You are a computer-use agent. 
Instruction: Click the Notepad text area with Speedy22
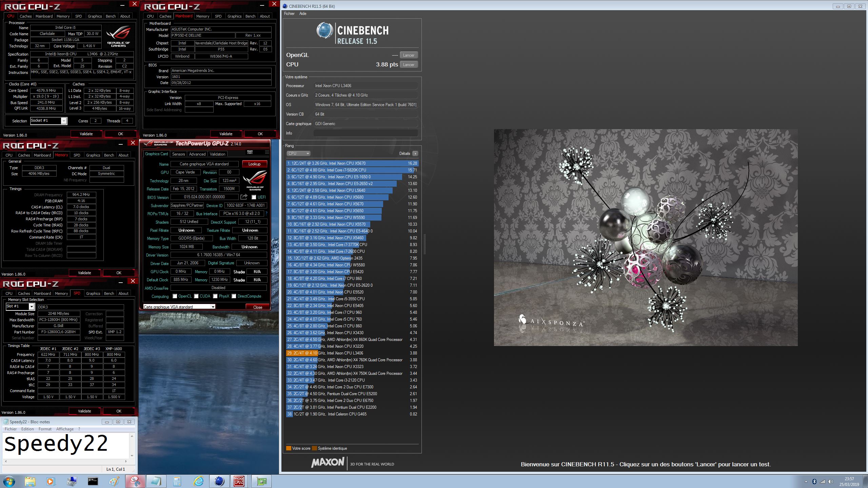point(66,445)
